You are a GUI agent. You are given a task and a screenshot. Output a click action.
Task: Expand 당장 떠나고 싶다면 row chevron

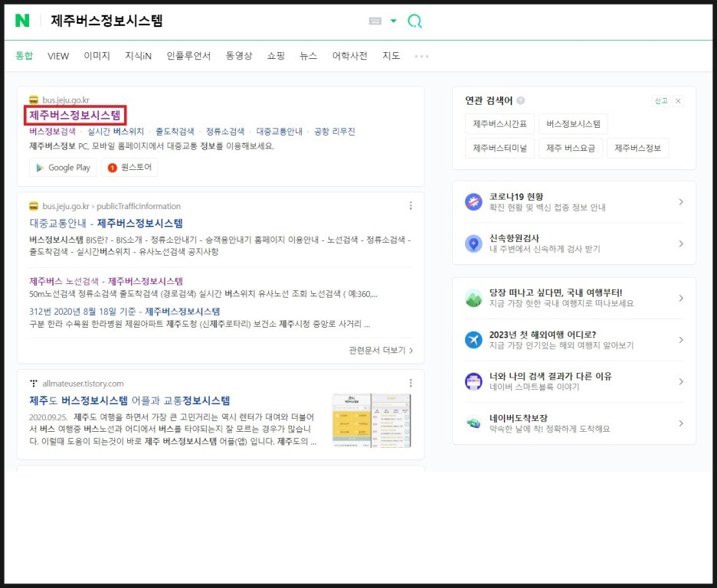[x=681, y=298]
